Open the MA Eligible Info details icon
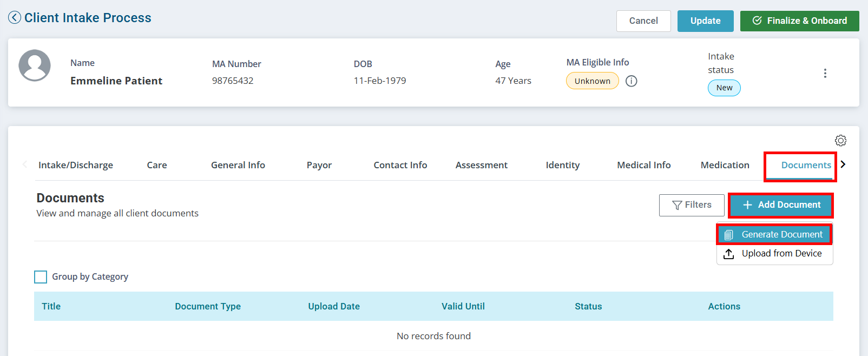868x356 pixels. 631,81
